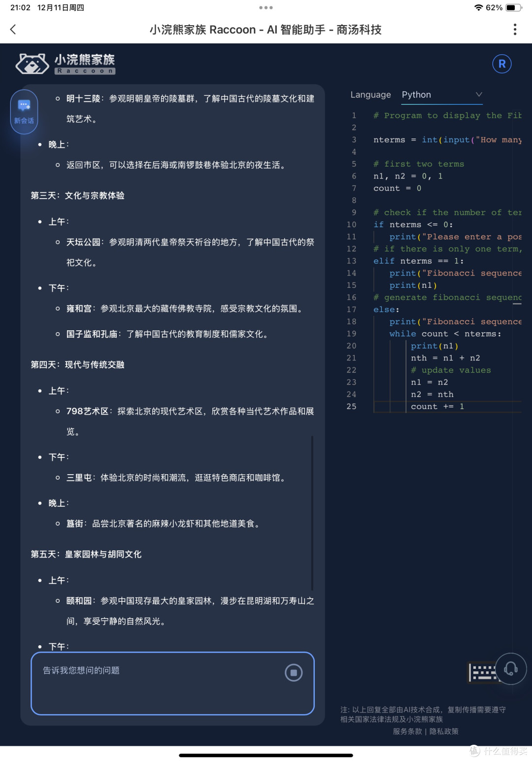The width and height of the screenshot is (532, 762).
Task: Click the 三里屯 entry text
Action: tap(177, 478)
